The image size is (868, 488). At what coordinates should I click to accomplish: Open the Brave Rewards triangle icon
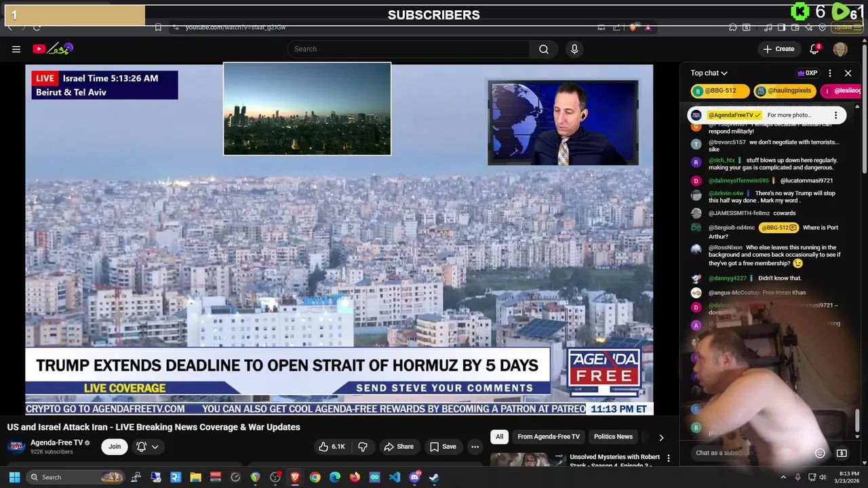[x=648, y=27]
